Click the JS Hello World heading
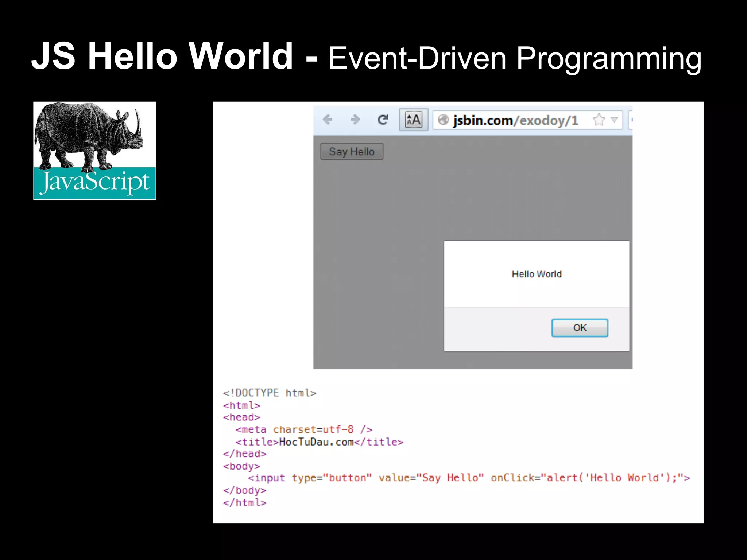This screenshot has height=560, width=747. click(x=162, y=56)
